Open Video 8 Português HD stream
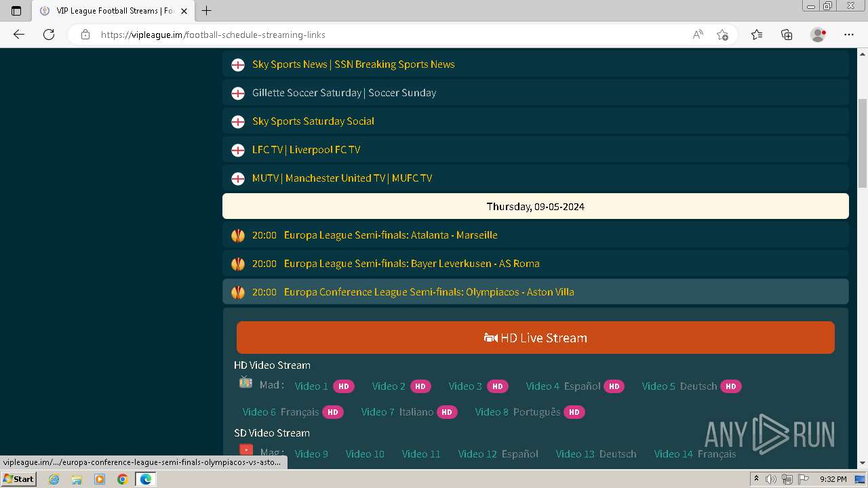 click(x=530, y=412)
